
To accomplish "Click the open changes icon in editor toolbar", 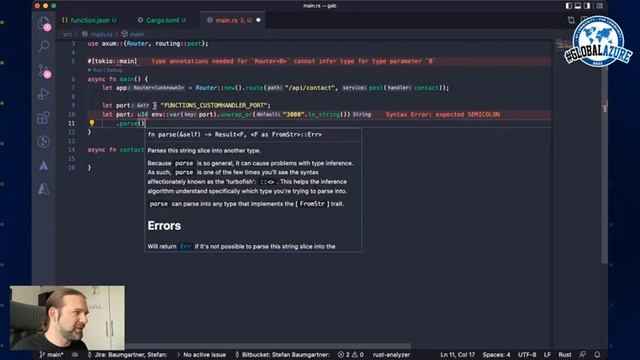I will [571, 20].
